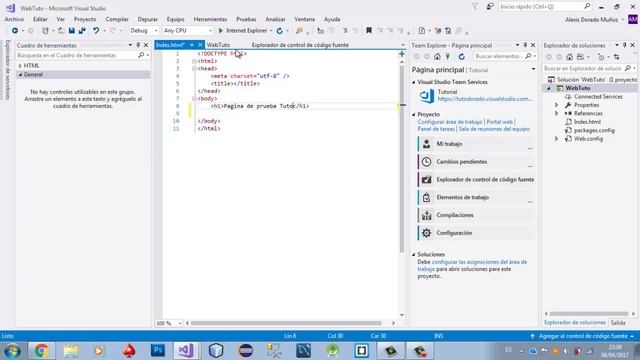
Task: Click Sala de reuniones del equipo link
Action: 494,129
